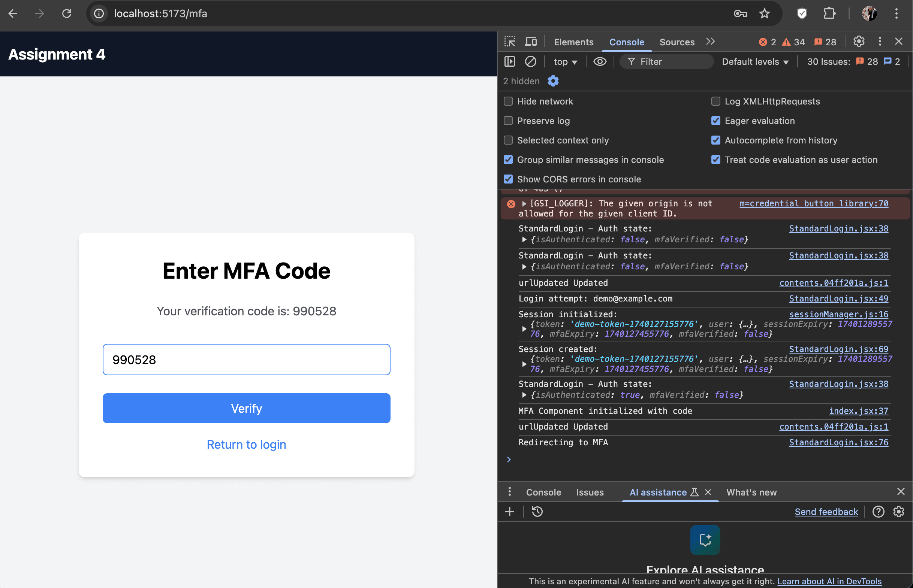This screenshot has width=913, height=588.
Task: Reload the localhost page
Action: click(67, 14)
